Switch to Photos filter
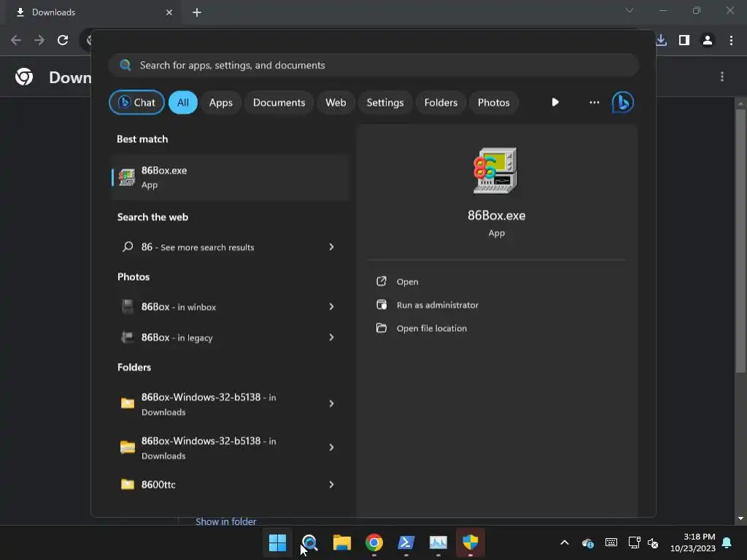Screen dimensions: 747x560 pyautogui.click(x=494, y=102)
